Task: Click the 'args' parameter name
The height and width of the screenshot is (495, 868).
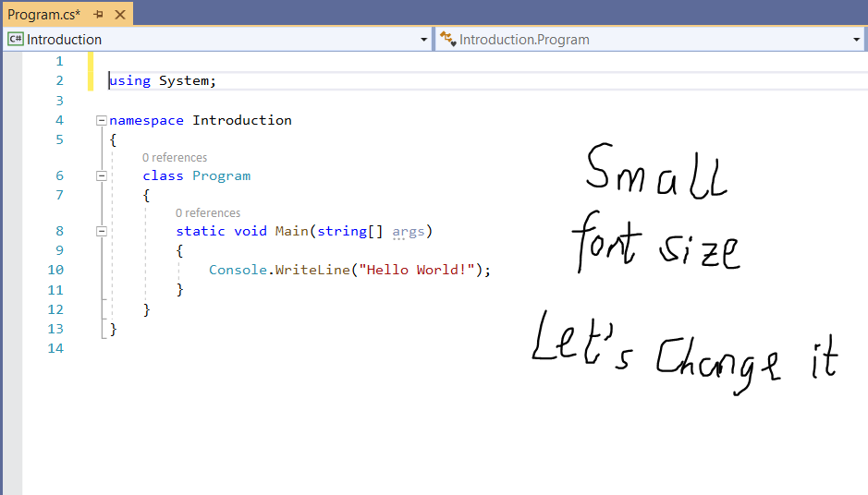Action: [x=408, y=231]
